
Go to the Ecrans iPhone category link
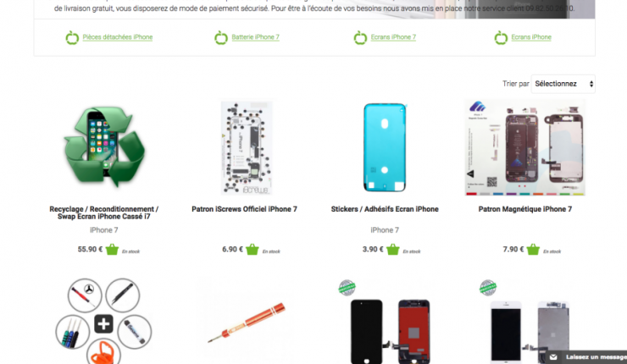531,37
